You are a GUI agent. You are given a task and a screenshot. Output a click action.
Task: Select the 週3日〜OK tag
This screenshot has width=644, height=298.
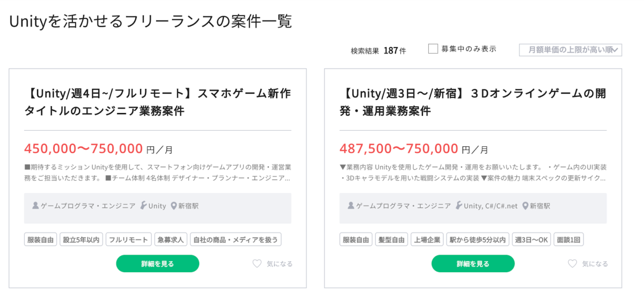click(x=531, y=240)
